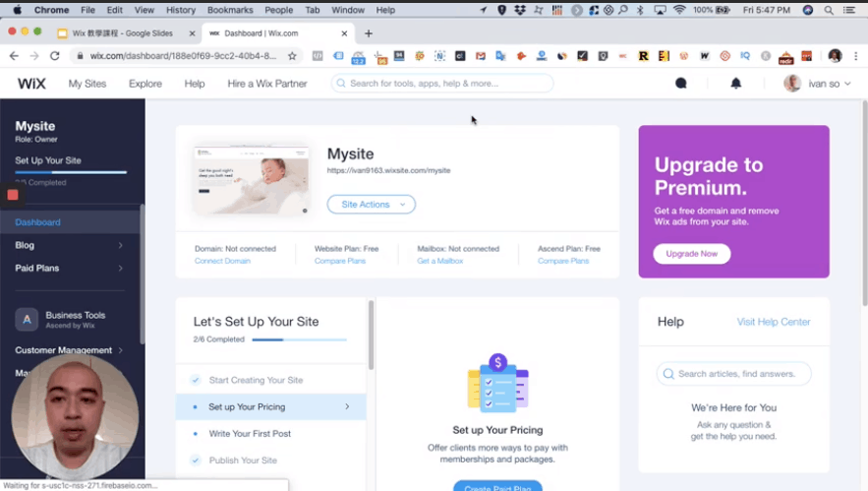868x491 pixels.
Task: Click the R extension icon
Action: (643, 56)
